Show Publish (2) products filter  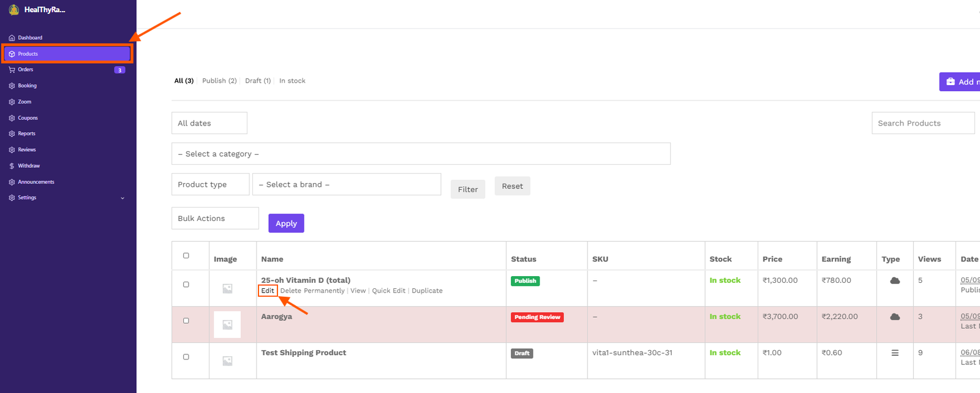coord(219,81)
